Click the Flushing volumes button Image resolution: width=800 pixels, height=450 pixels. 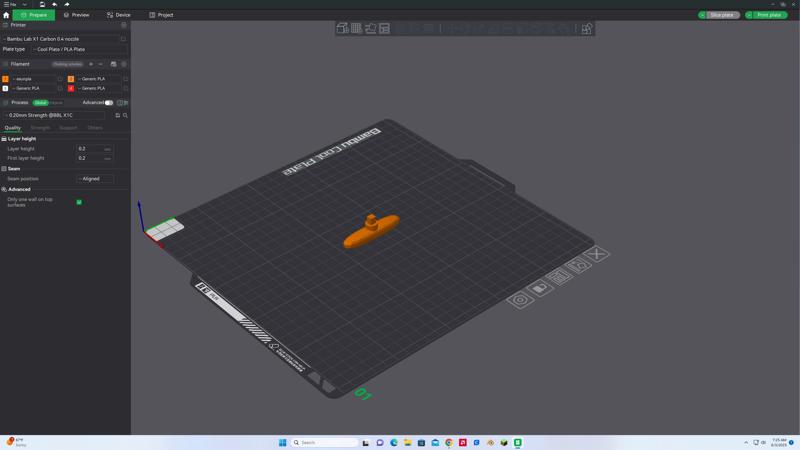67,64
